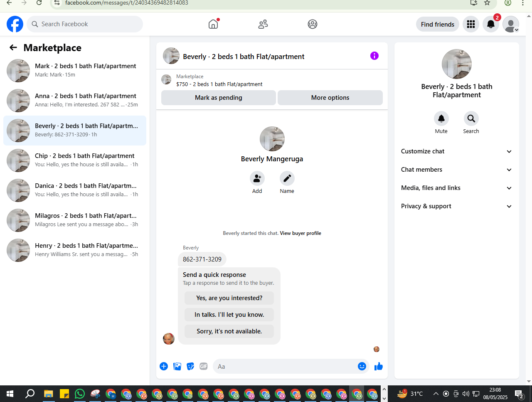Attach a photo with the image icon
The width and height of the screenshot is (532, 402).
point(177,366)
